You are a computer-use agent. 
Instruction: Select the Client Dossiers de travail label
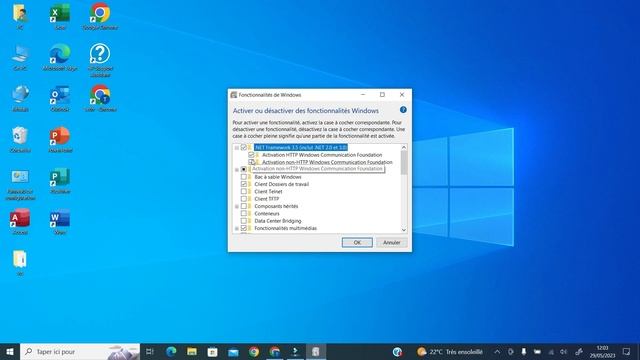tap(281, 184)
